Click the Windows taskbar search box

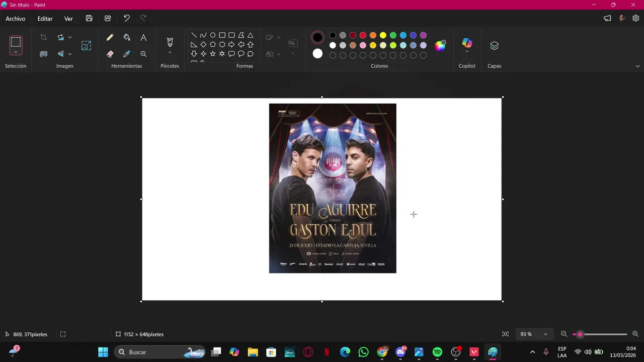pyautogui.click(x=160, y=352)
